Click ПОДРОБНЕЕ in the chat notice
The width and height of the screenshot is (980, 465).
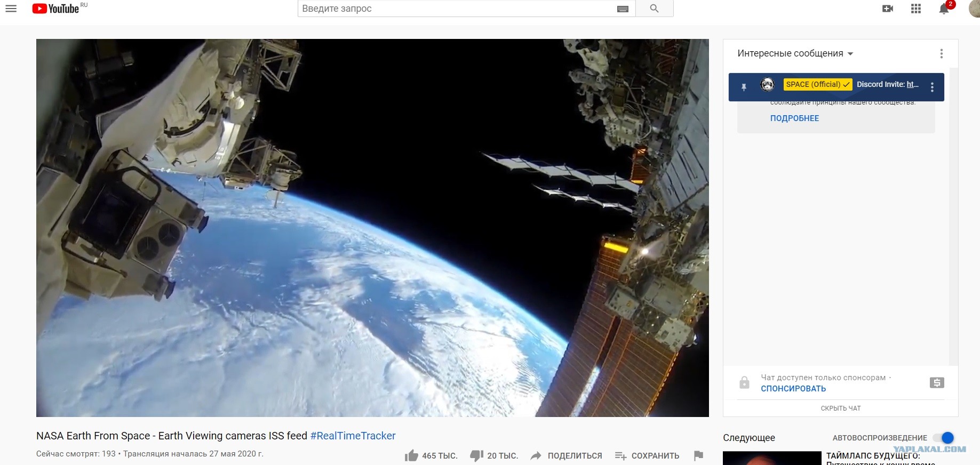click(794, 118)
